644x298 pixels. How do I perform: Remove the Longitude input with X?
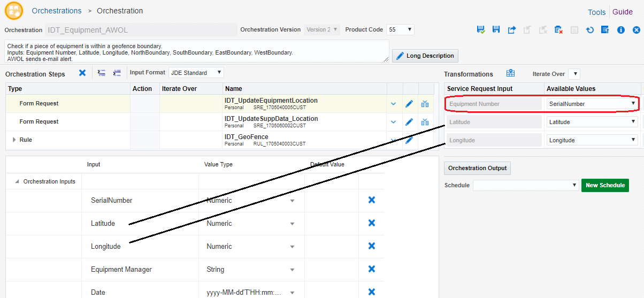(372, 246)
